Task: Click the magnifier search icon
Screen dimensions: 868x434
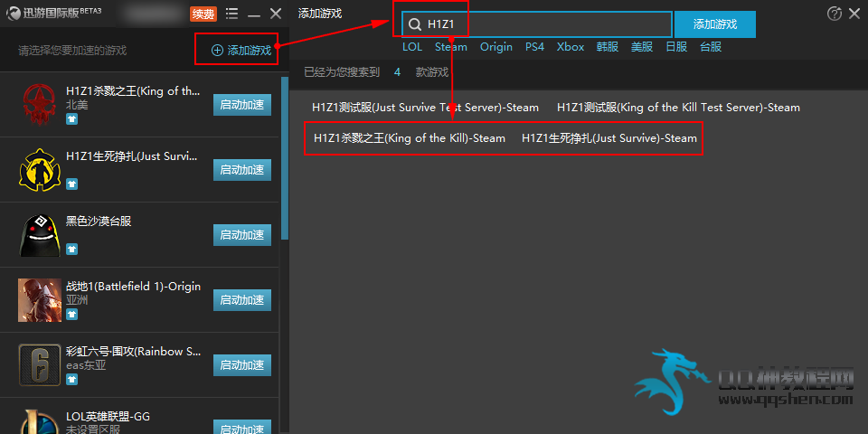Action: coord(415,24)
